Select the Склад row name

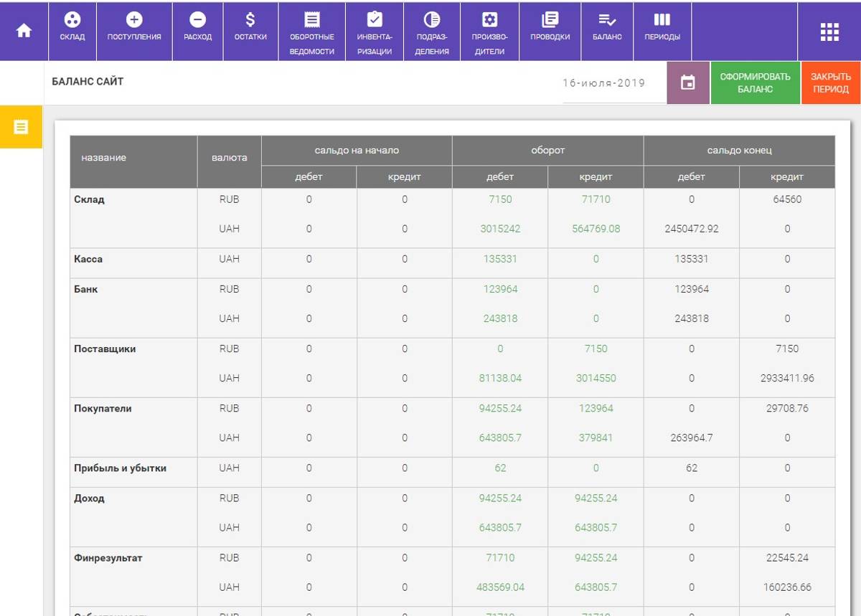[89, 199]
